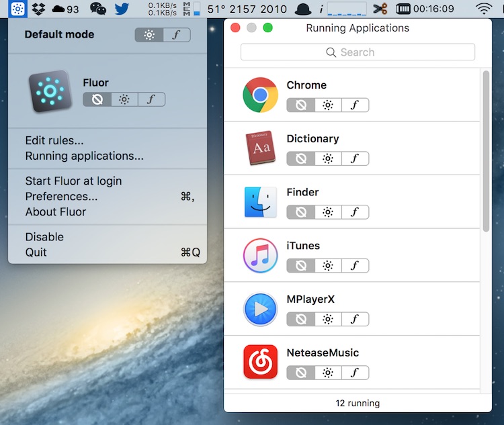This screenshot has width=504, height=425.
Task: Zoom the Running Applications window (green button)
Action: (267, 28)
